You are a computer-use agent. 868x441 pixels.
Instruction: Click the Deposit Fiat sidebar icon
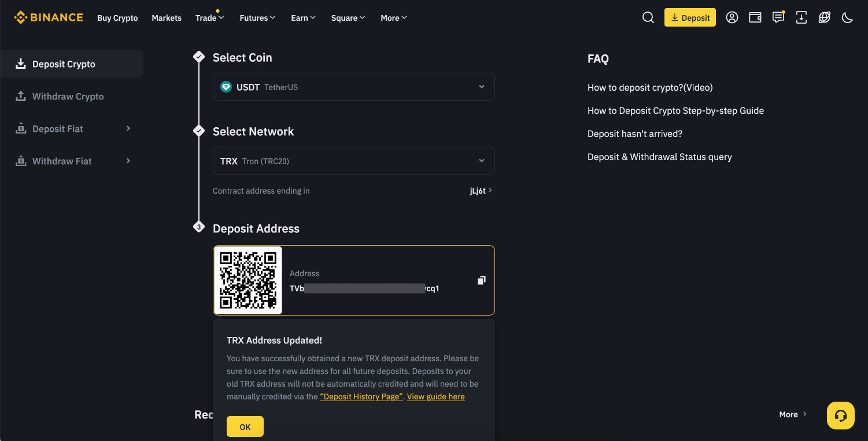click(x=21, y=128)
